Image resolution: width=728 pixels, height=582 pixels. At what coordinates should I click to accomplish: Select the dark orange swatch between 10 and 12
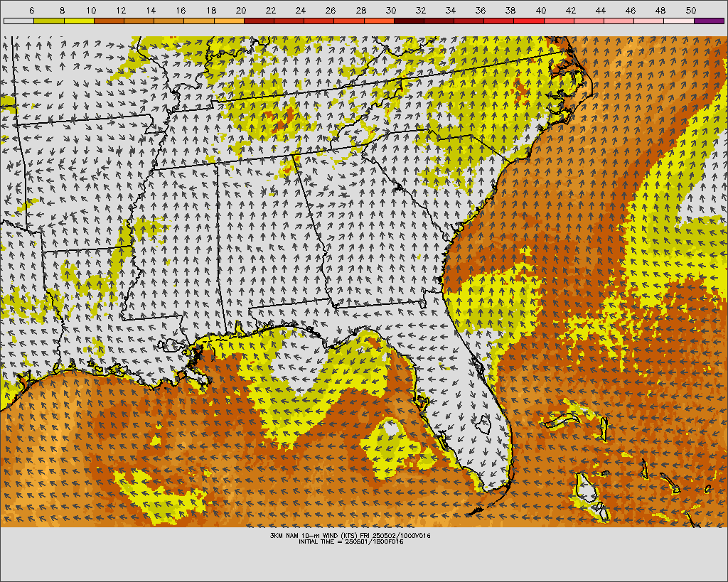[x=109, y=21]
